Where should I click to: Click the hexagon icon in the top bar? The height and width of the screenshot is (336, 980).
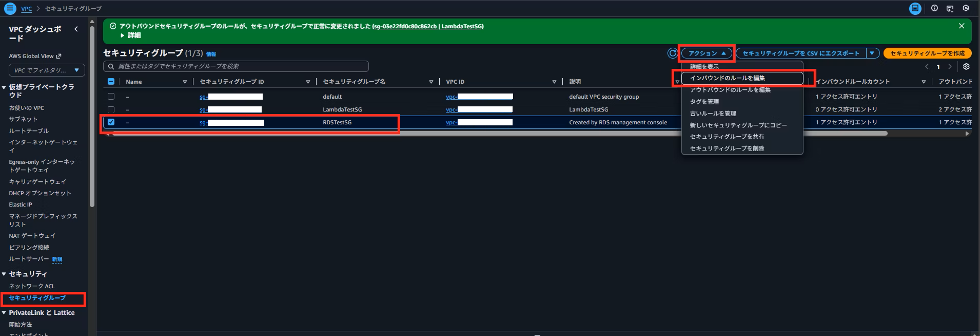(966, 8)
